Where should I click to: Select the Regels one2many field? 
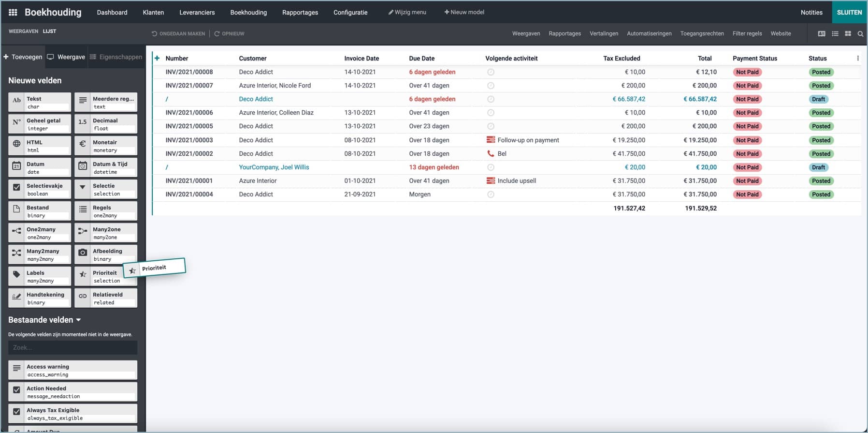(x=106, y=211)
